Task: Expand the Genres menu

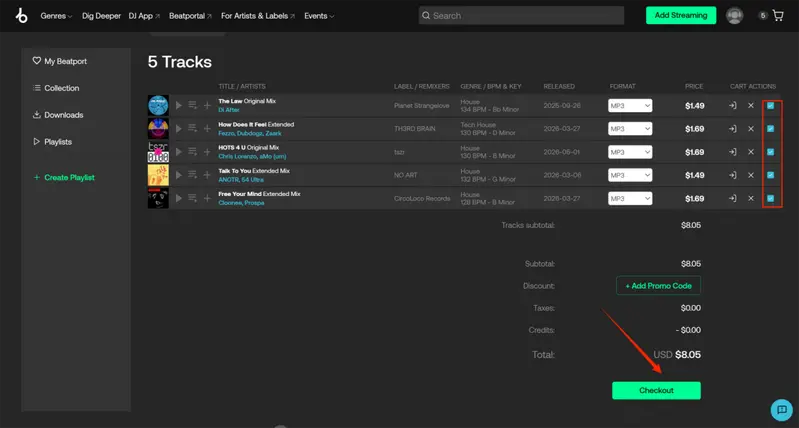Action: click(x=56, y=16)
